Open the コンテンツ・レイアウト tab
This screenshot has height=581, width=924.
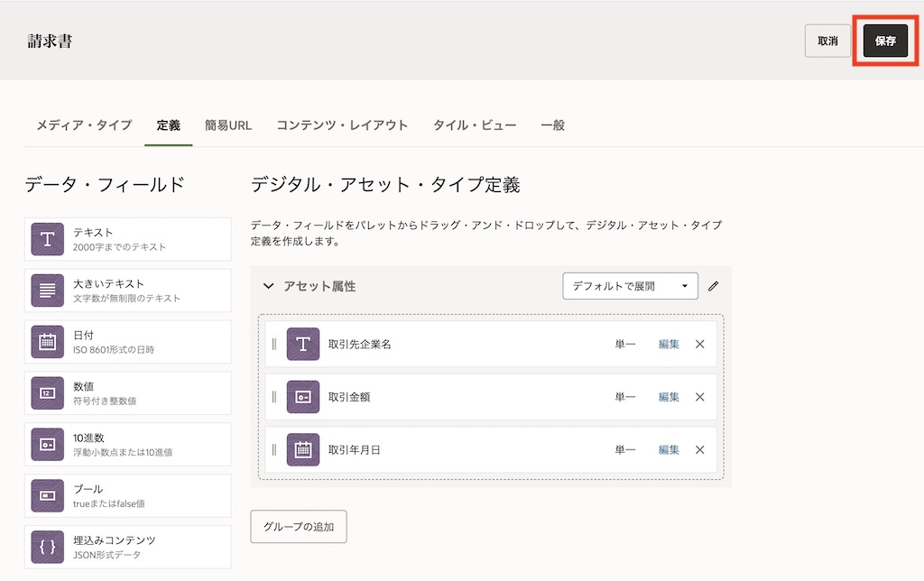point(342,125)
